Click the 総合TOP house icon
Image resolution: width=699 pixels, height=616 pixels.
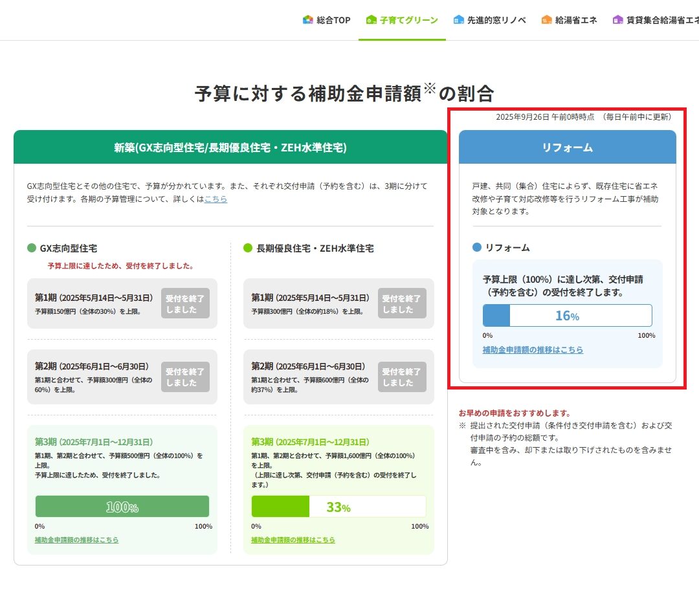(308, 20)
